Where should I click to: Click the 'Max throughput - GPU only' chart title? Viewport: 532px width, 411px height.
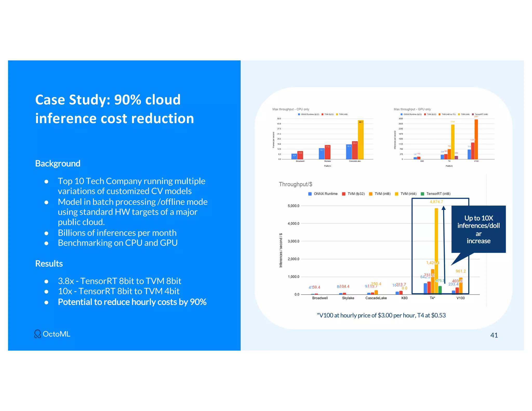pos(412,109)
